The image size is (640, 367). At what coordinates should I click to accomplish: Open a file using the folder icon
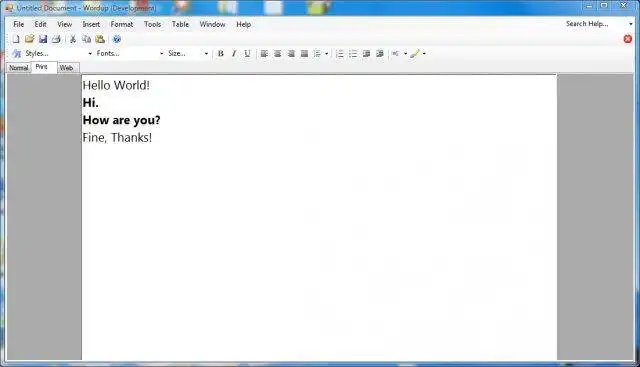point(29,39)
